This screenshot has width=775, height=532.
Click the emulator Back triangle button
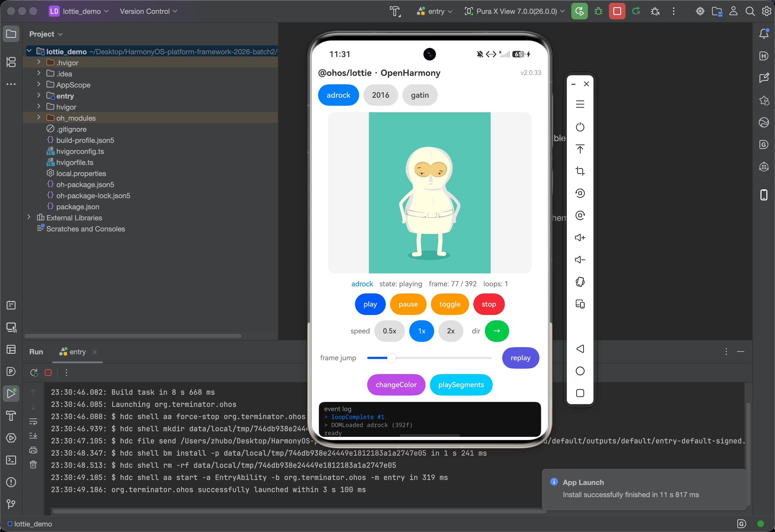(580, 349)
